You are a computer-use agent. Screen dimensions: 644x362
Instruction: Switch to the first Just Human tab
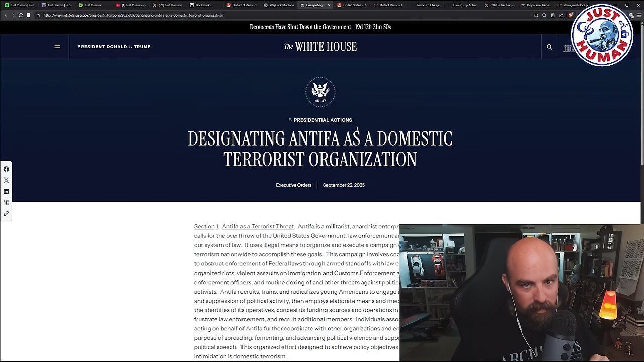(x=21, y=5)
